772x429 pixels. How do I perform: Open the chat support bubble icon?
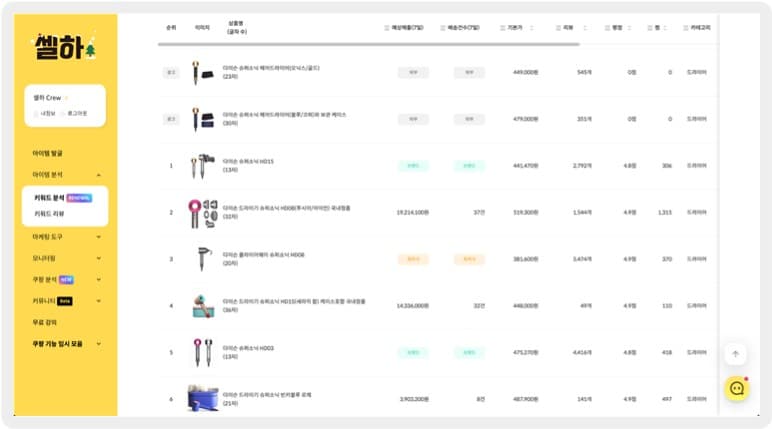(737, 389)
